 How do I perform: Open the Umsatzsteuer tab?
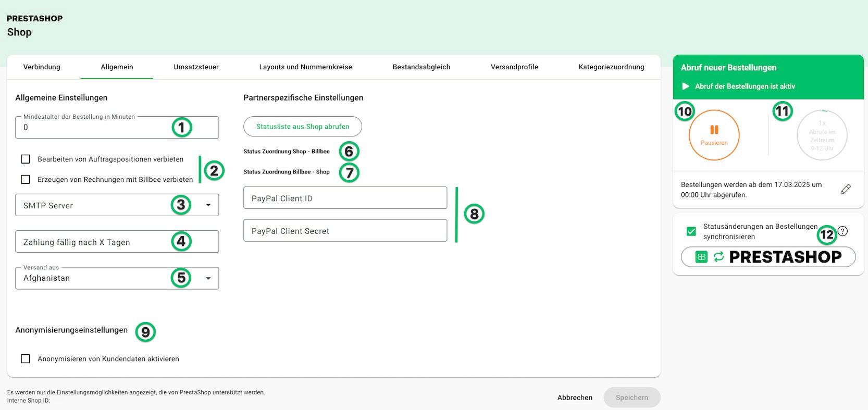pyautogui.click(x=196, y=67)
